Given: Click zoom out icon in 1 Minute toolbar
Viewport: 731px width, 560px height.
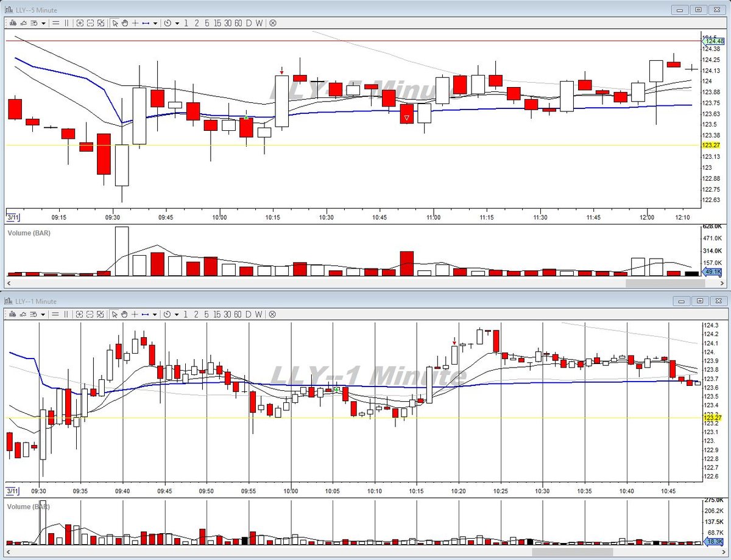Looking at the screenshot, I should pyautogui.click(x=90, y=314).
